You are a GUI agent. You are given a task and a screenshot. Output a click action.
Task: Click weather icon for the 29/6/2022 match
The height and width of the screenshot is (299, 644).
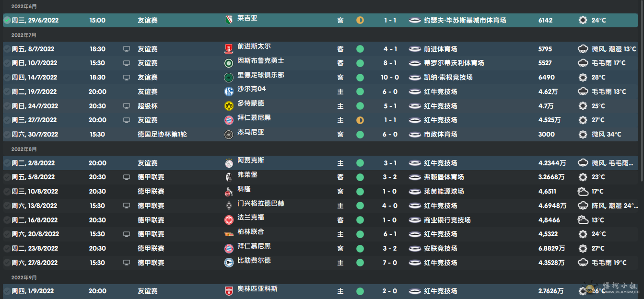coord(583,20)
